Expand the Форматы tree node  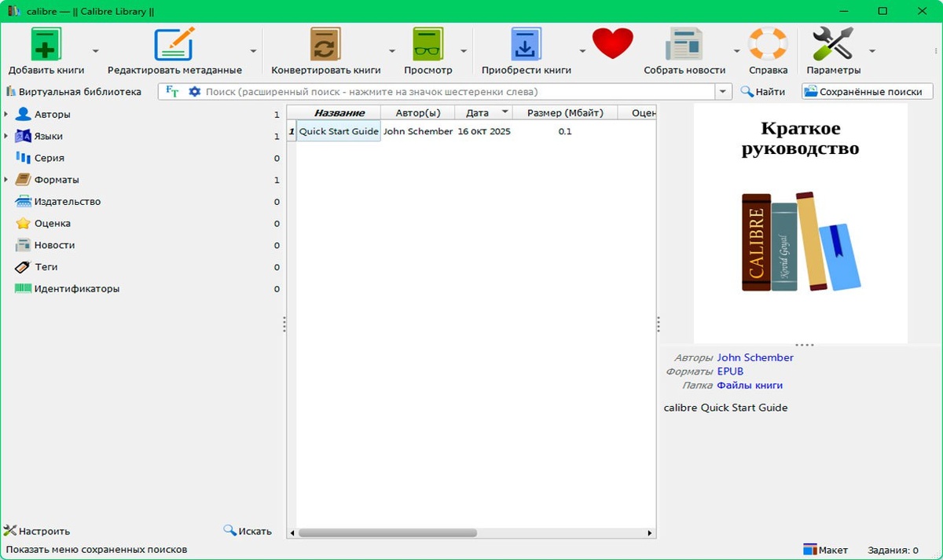point(6,180)
